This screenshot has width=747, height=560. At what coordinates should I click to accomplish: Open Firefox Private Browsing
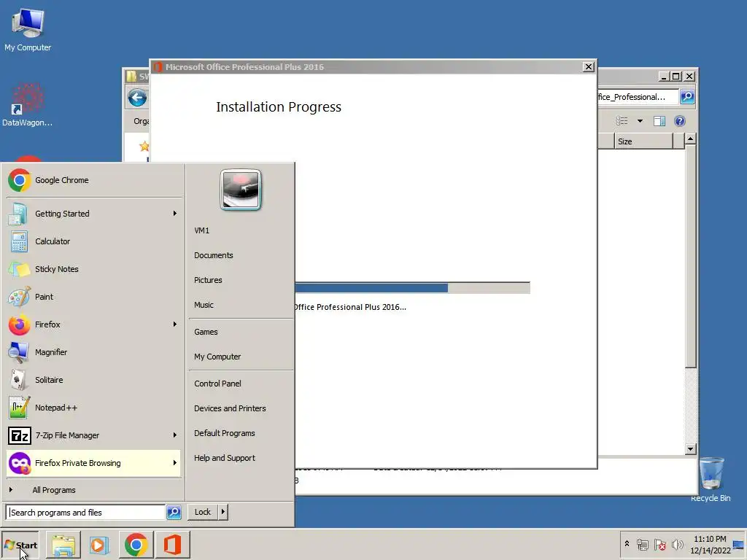coord(93,463)
